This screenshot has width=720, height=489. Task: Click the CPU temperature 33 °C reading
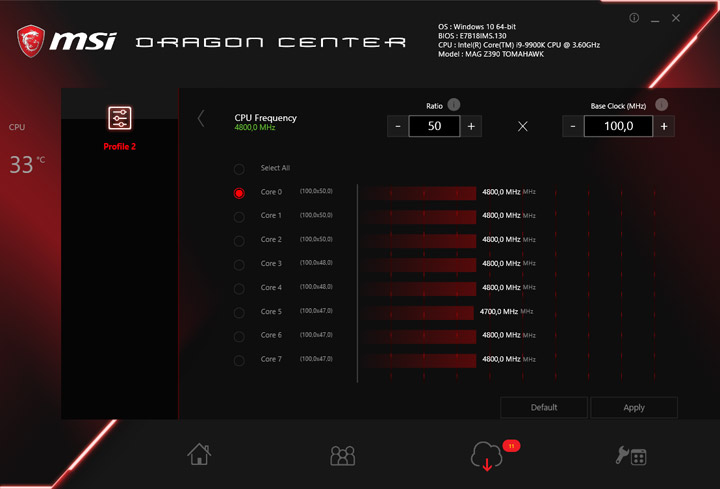27,164
